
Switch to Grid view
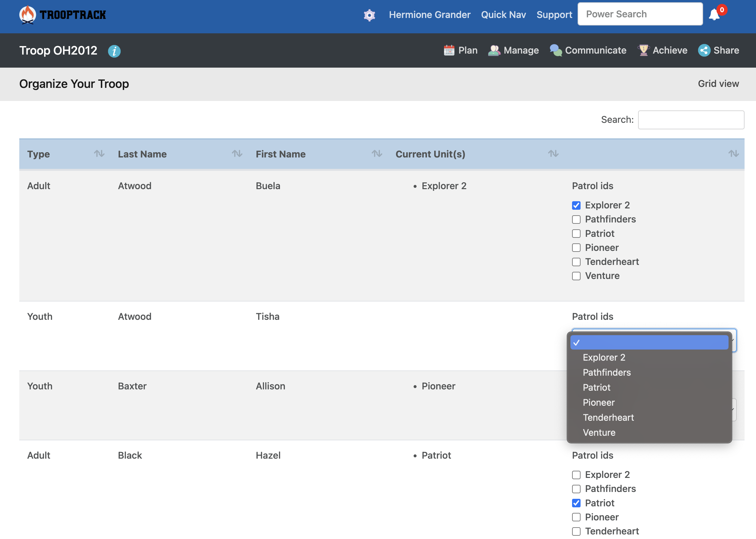718,84
